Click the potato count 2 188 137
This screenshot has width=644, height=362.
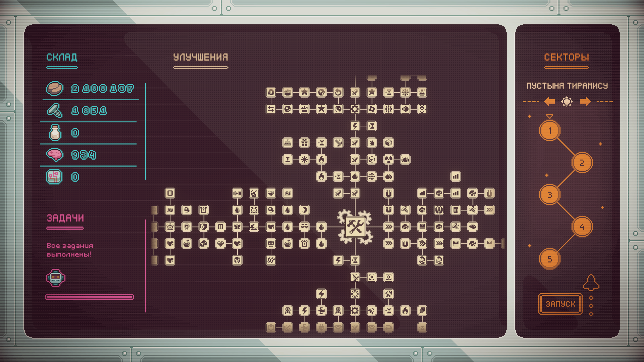pyautogui.click(x=103, y=88)
